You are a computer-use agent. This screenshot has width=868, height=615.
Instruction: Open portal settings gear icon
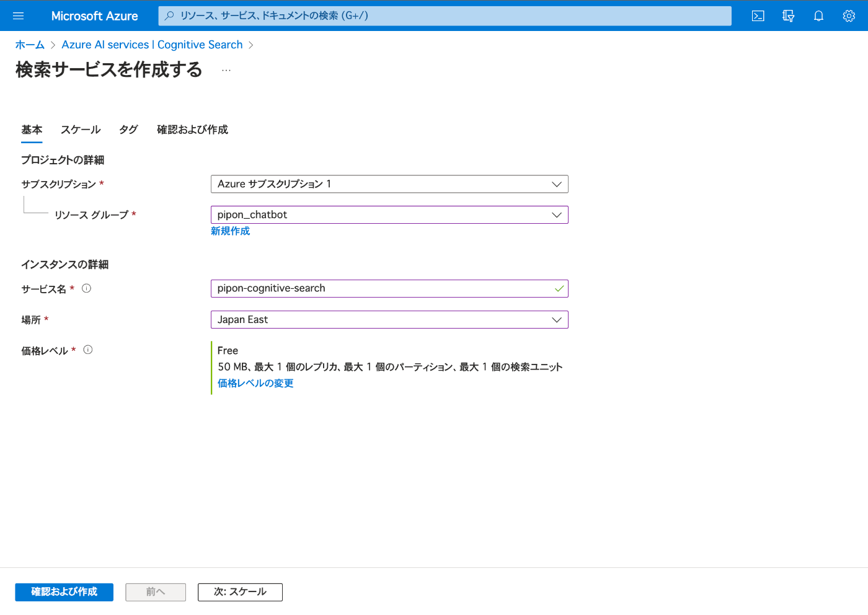(849, 16)
